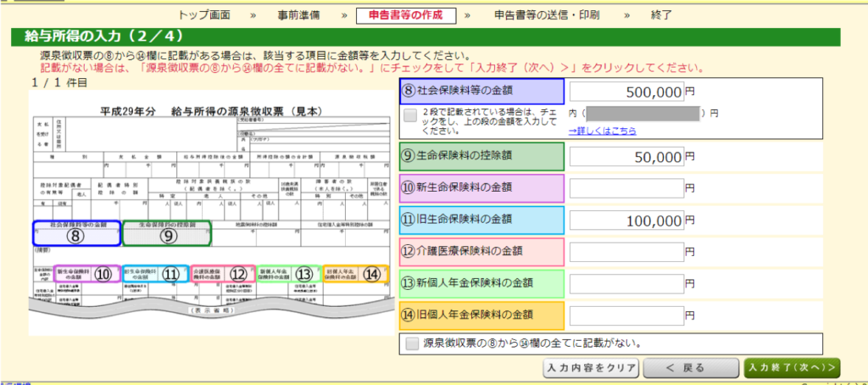
Task: Click the ⑭旧個人年金保険料の金額 orange label
Action: click(x=481, y=315)
